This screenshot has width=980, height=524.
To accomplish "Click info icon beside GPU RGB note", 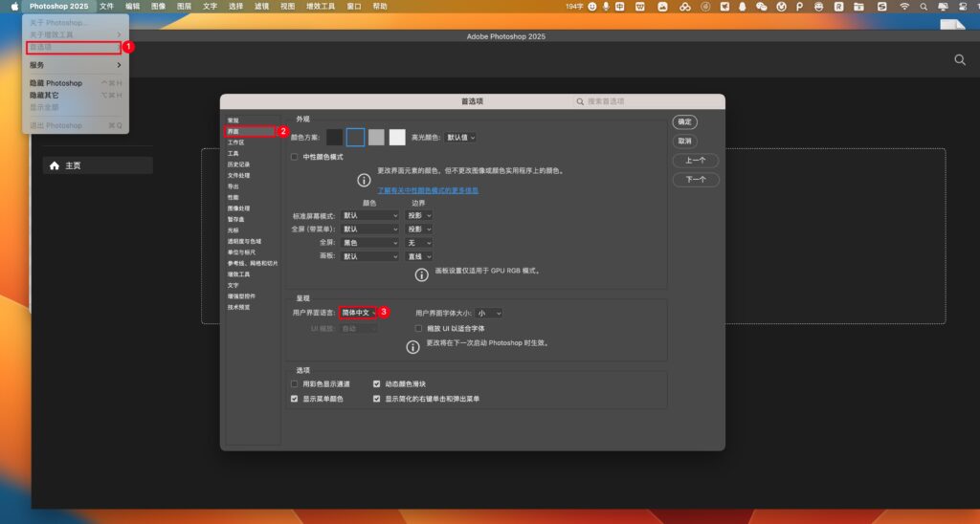I will [422, 274].
